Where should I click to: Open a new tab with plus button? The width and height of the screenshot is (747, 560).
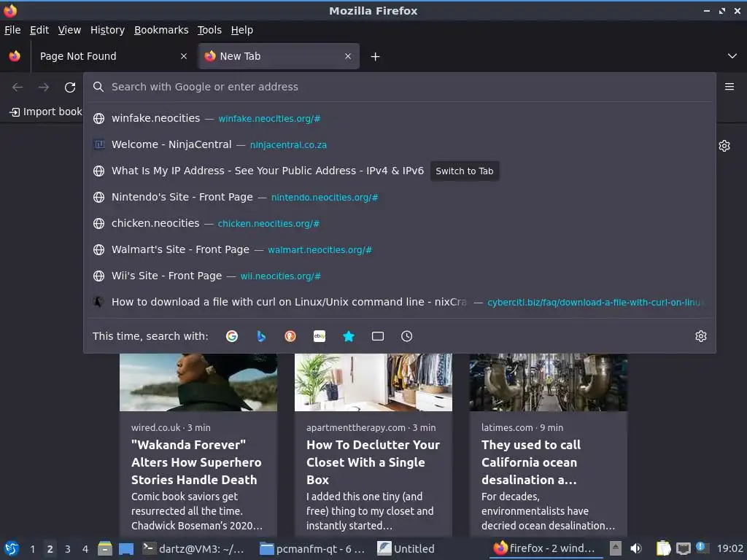pyautogui.click(x=376, y=57)
